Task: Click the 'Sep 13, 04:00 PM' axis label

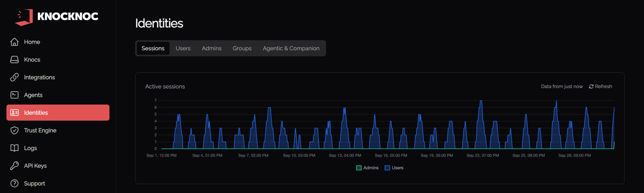Action: pos(345,155)
